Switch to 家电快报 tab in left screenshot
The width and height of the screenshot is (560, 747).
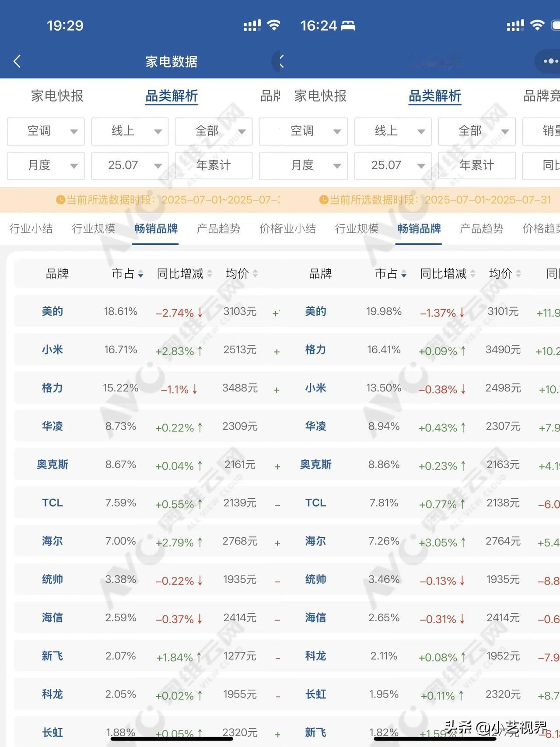point(57,96)
